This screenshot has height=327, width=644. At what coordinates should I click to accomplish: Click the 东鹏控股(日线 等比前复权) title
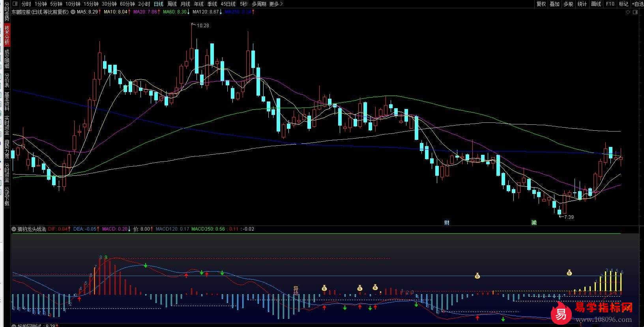pos(40,12)
